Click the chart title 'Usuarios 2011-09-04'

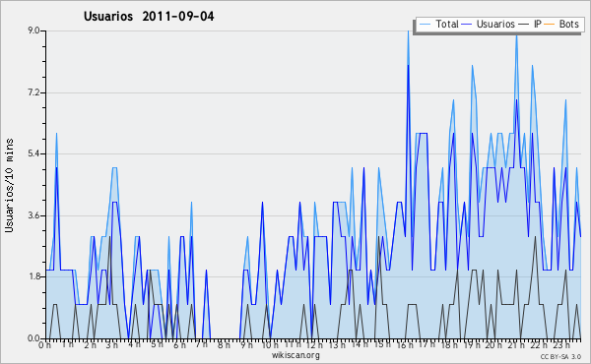[149, 16]
